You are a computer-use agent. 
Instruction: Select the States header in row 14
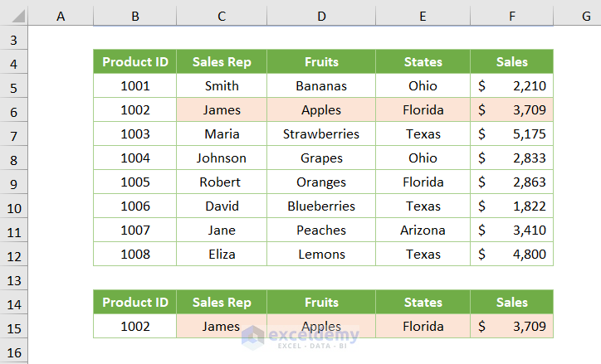click(423, 303)
